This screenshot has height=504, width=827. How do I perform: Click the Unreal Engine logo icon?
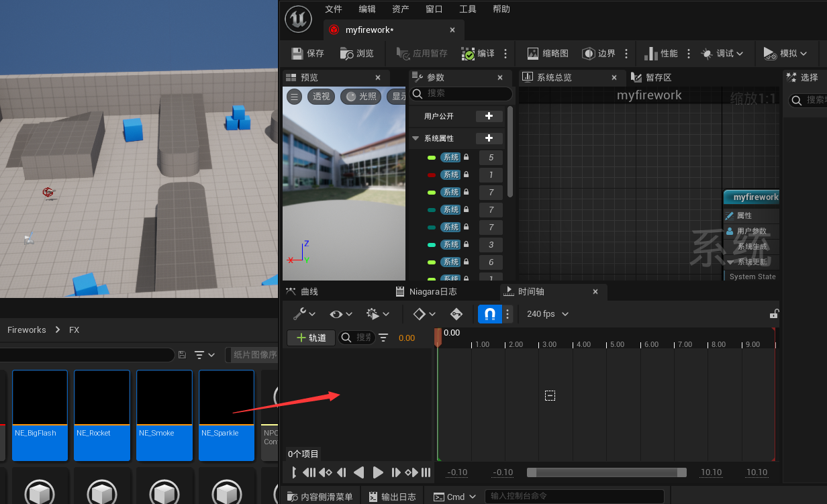(298, 18)
